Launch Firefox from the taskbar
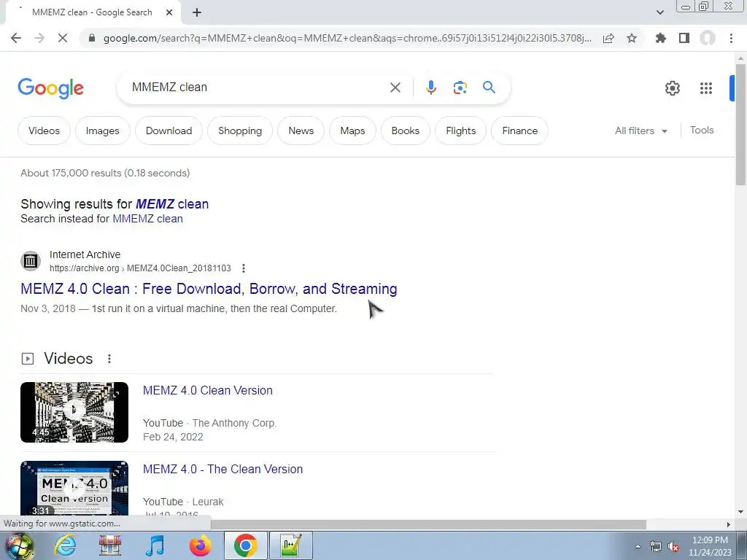The image size is (747, 560). tap(200, 545)
